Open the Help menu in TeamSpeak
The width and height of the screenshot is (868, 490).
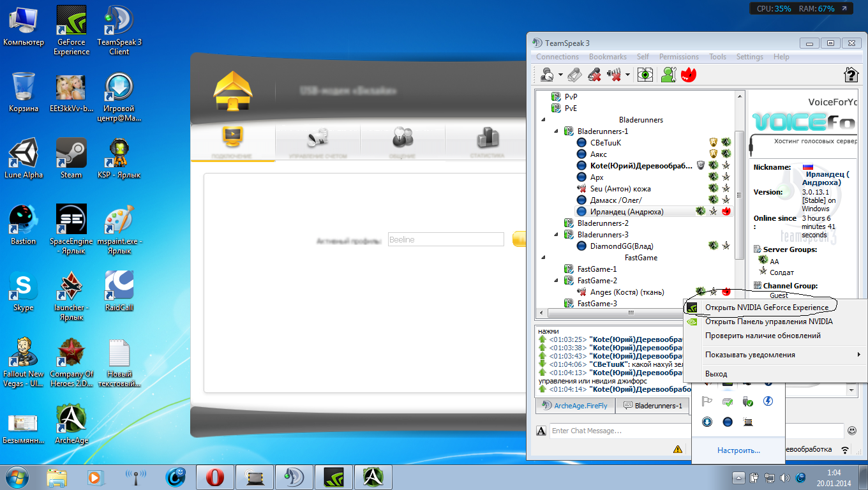pyautogui.click(x=781, y=57)
